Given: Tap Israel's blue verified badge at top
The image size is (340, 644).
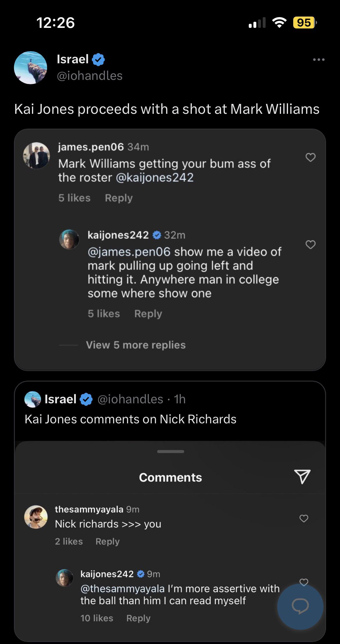Looking at the screenshot, I should [98, 60].
